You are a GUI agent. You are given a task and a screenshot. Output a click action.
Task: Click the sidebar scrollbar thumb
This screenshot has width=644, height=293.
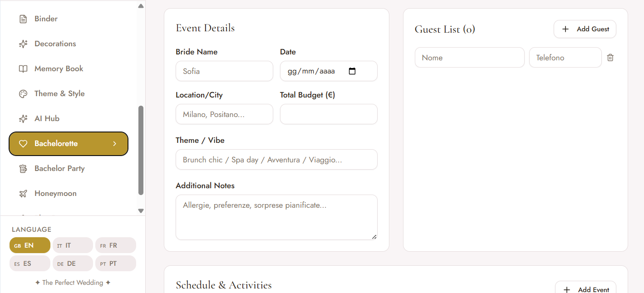click(141, 151)
